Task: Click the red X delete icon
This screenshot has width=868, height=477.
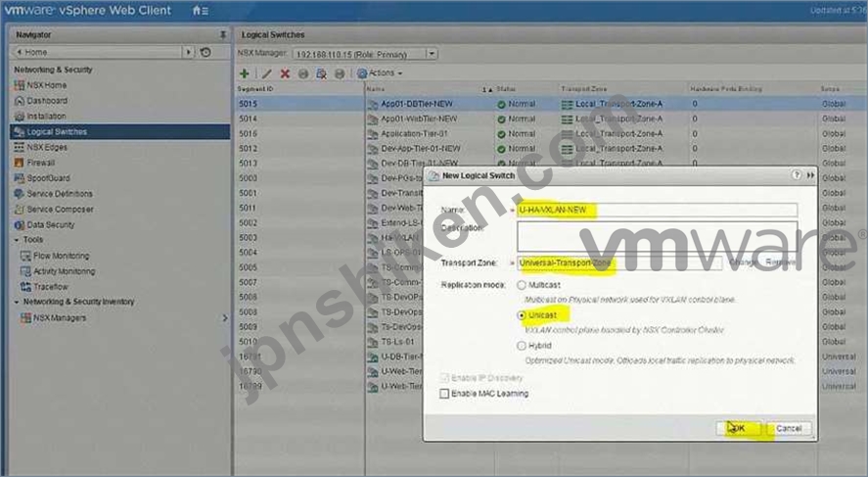Action: [285, 73]
